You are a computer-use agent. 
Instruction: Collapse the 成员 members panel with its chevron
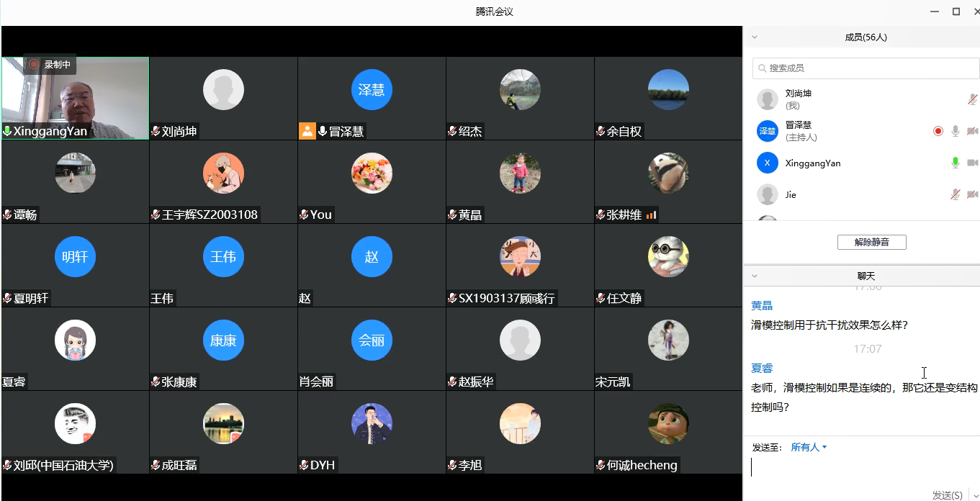tap(754, 37)
